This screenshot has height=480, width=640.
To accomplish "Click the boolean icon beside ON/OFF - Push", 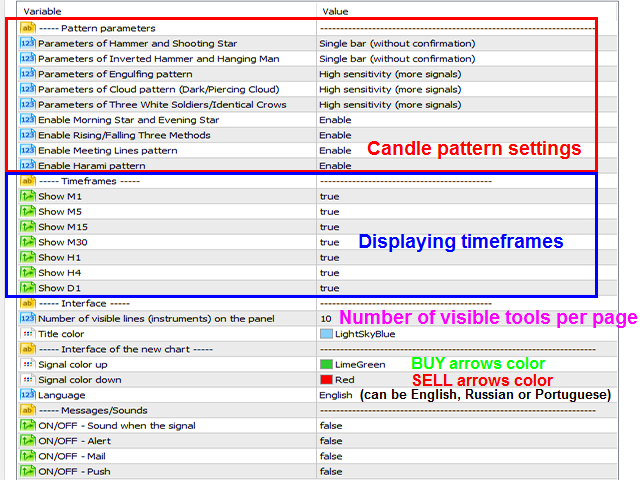I will click(27, 471).
